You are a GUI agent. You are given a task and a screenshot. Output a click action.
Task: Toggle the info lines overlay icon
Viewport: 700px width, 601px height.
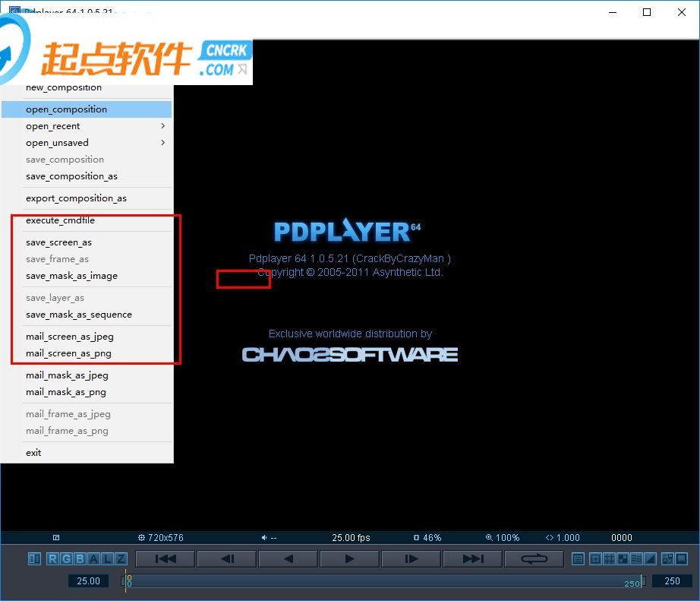coord(637,559)
